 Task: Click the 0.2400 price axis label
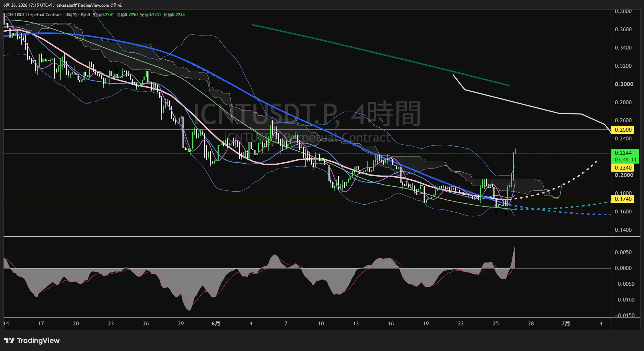tap(623, 139)
